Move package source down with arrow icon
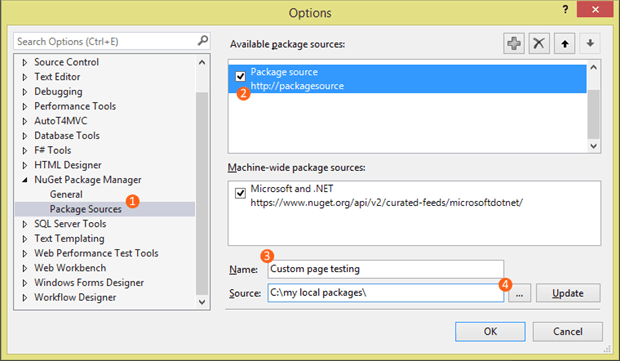620x361 pixels. point(590,43)
